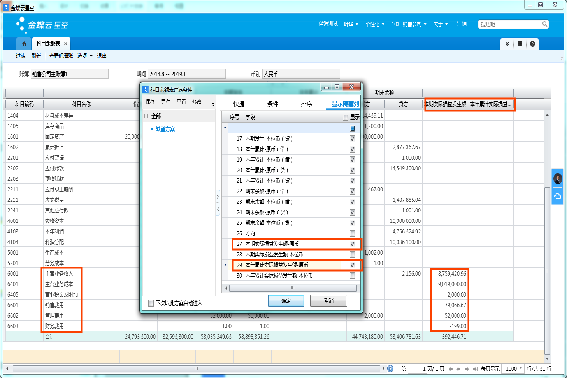The width and height of the screenshot is (567, 378).
Task: Close the open report tab via its x
Action: pos(65,44)
